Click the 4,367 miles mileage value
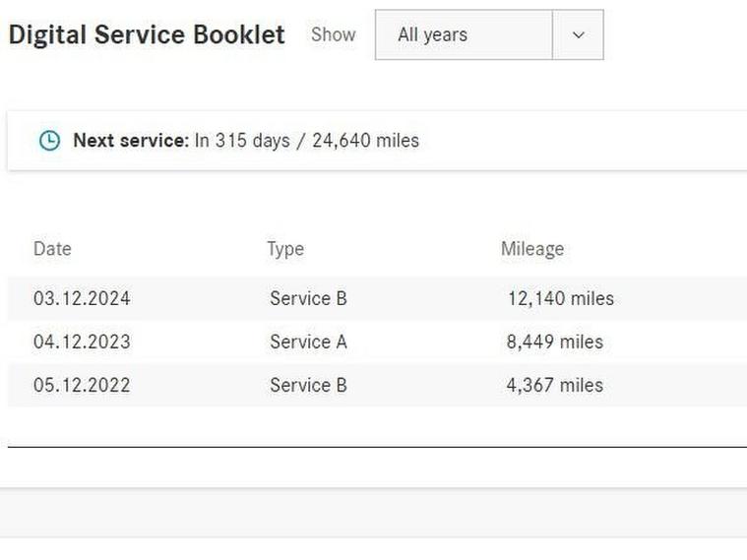 555,385
